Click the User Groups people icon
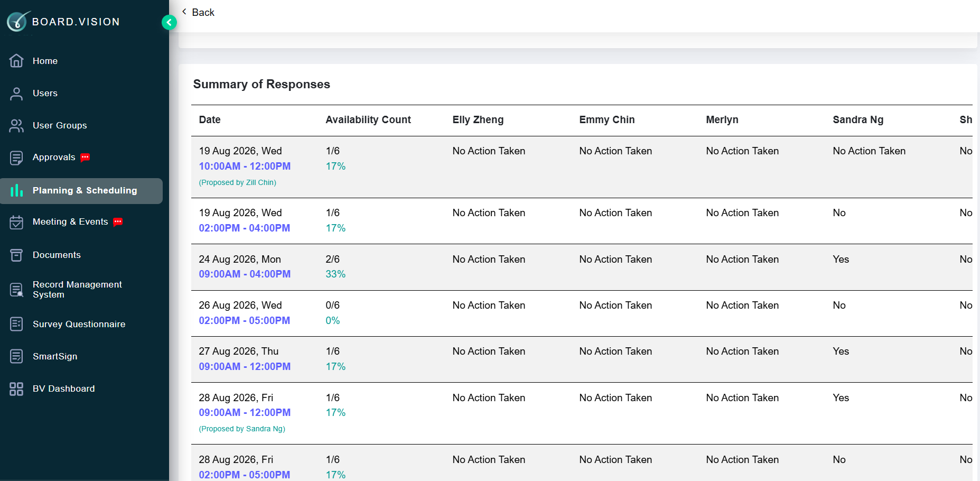The width and height of the screenshot is (980, 481). click(x=16, y=125)
